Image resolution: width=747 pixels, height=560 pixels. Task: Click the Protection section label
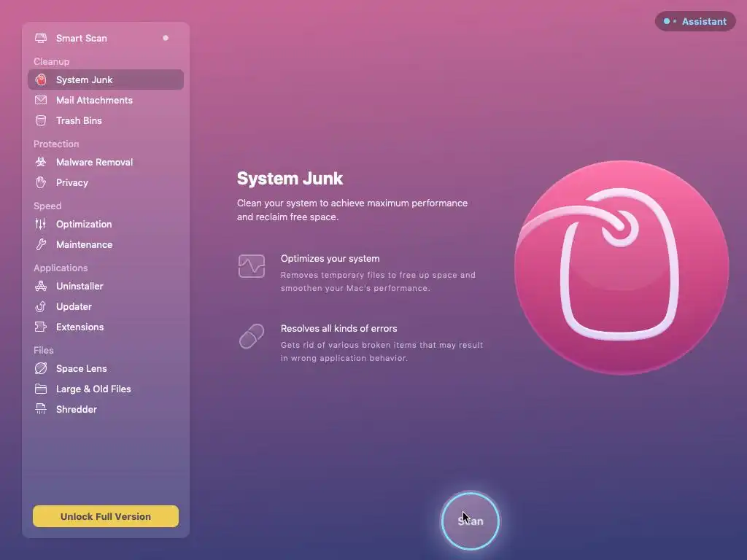[56, 144]
